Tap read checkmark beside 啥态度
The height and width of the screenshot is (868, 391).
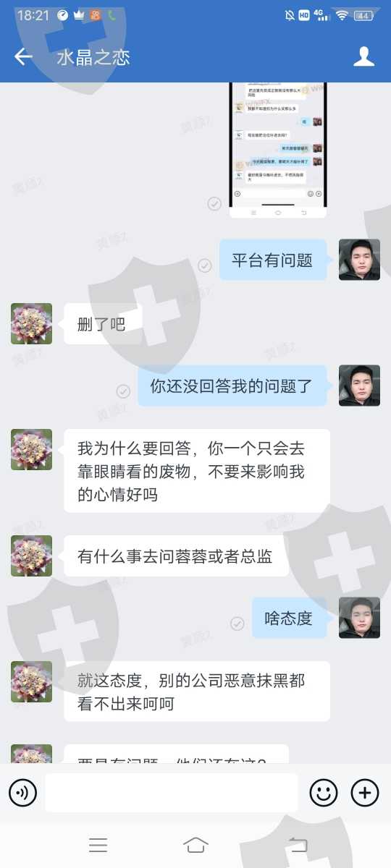[x=237, y=624]
